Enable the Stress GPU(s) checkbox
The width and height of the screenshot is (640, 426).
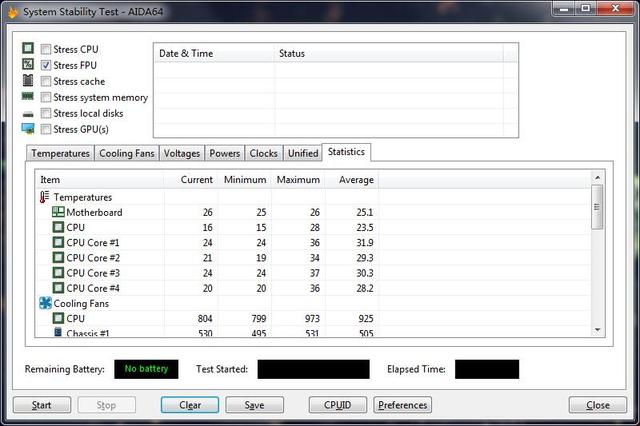tap(46, 129)
